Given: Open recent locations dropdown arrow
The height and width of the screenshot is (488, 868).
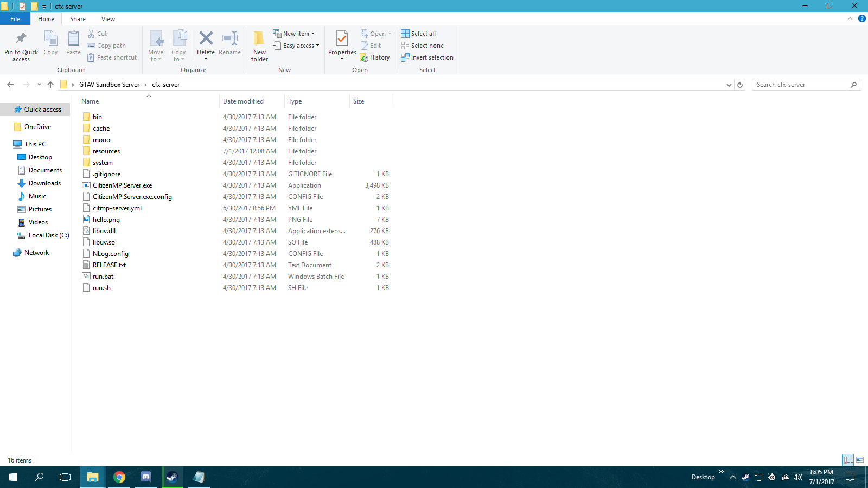Looking at the screenshot, I should pos(39,85).
